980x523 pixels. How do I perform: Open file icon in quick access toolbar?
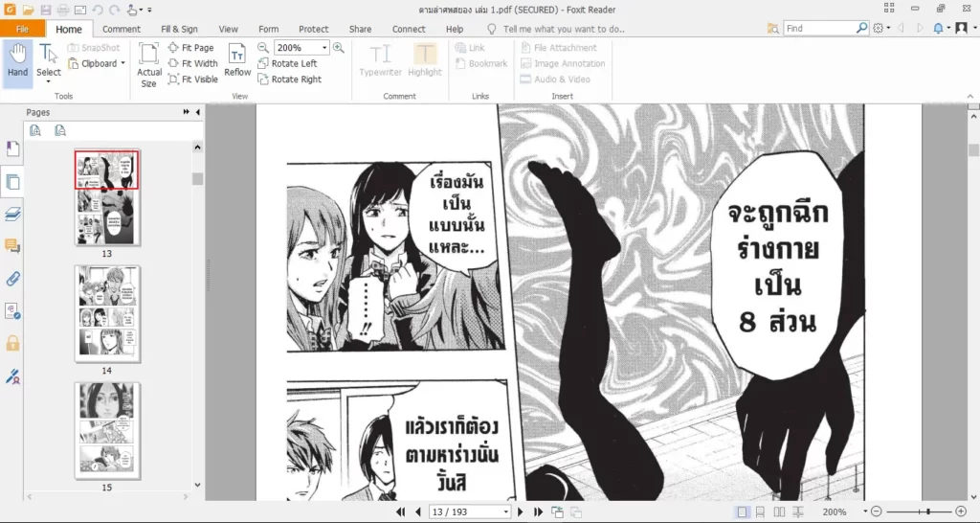[x=28, y=10]
